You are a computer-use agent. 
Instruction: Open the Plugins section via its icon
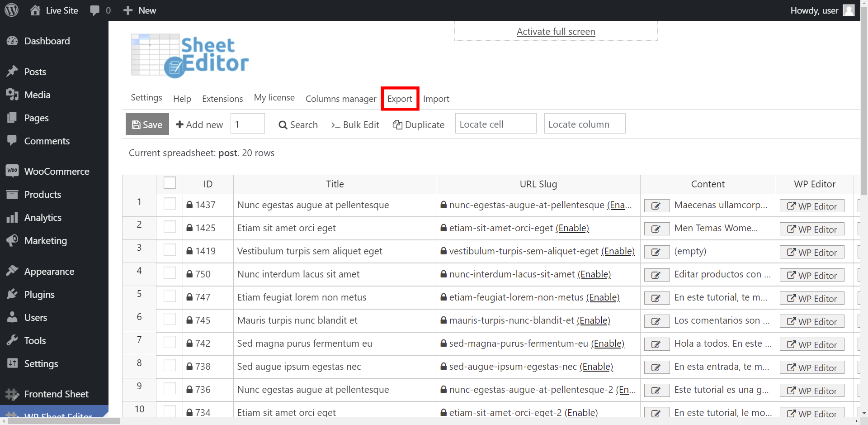pyautogui.click(x=12, y=294)
